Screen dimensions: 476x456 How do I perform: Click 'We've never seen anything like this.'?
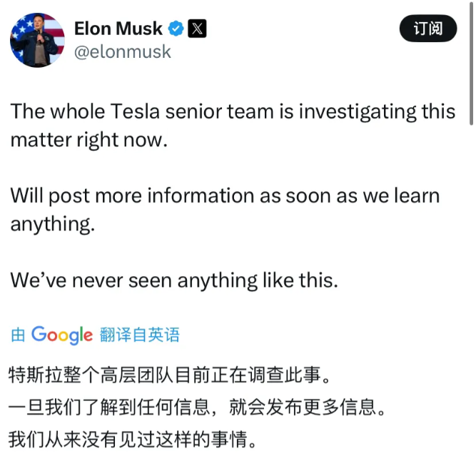tap(174, 280)
